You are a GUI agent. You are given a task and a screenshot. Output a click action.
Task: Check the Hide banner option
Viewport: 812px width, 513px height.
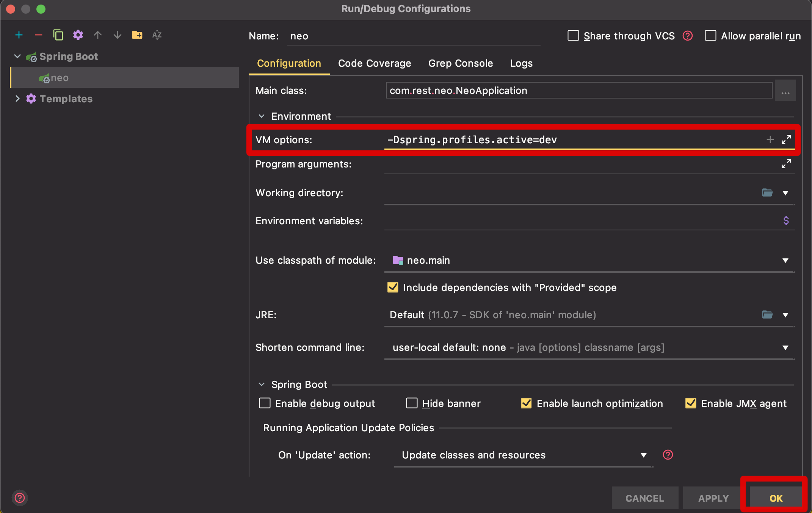412,403
